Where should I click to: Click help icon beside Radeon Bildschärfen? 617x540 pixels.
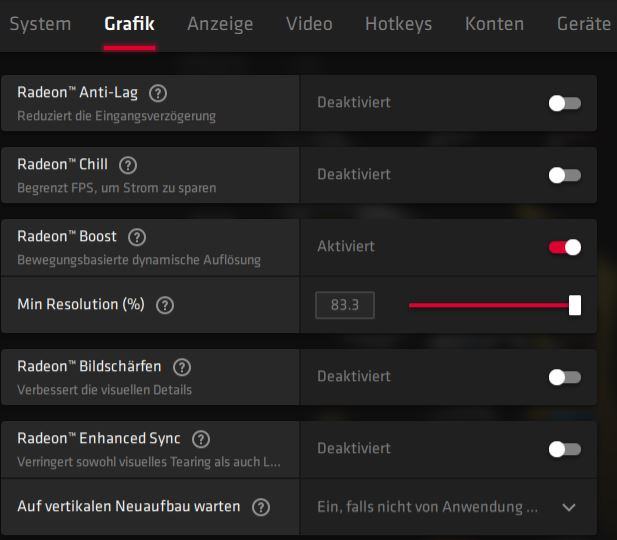pyautogui.click(x=182, y=367)
